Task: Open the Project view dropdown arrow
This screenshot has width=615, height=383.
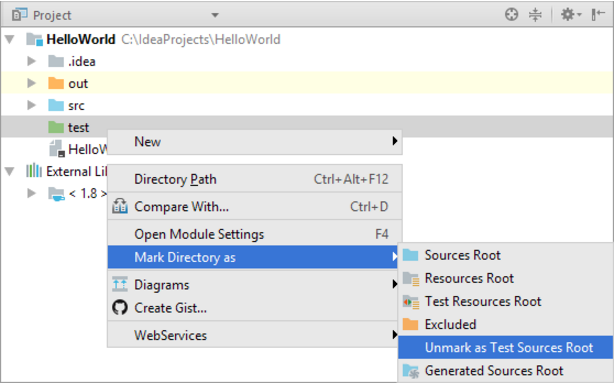Action: [215, 15]
